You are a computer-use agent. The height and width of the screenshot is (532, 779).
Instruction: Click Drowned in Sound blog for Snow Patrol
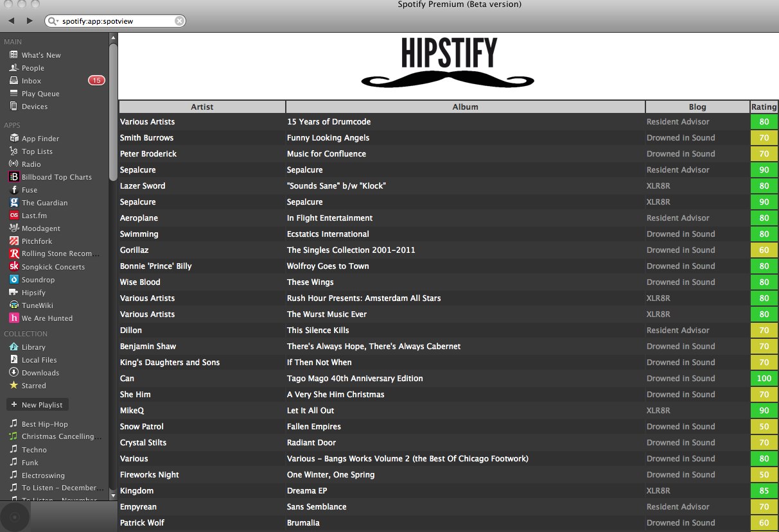tap(681, 427)
